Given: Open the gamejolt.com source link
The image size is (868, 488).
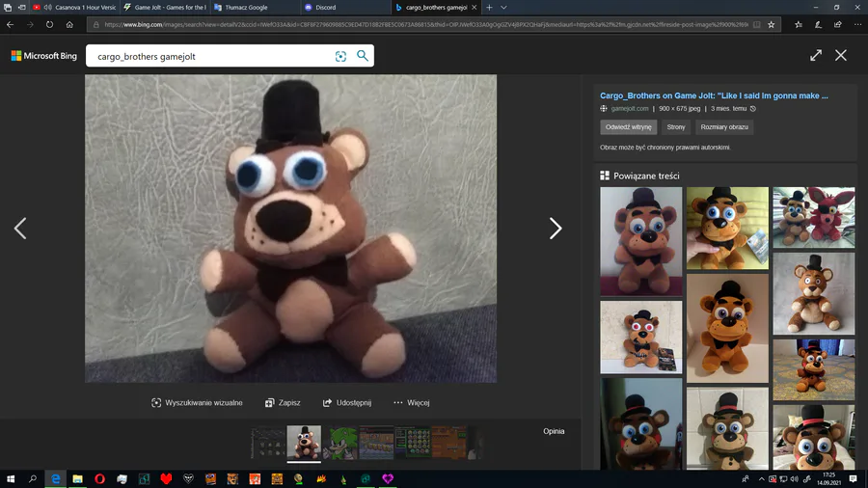Looking at the screenshot, I should coord(630,108).
